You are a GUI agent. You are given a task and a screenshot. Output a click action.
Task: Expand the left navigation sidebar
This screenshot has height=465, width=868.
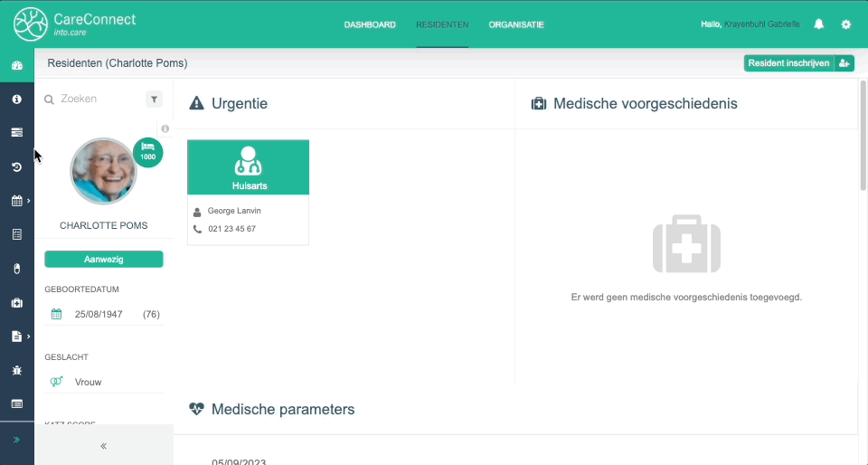(16, 440)
